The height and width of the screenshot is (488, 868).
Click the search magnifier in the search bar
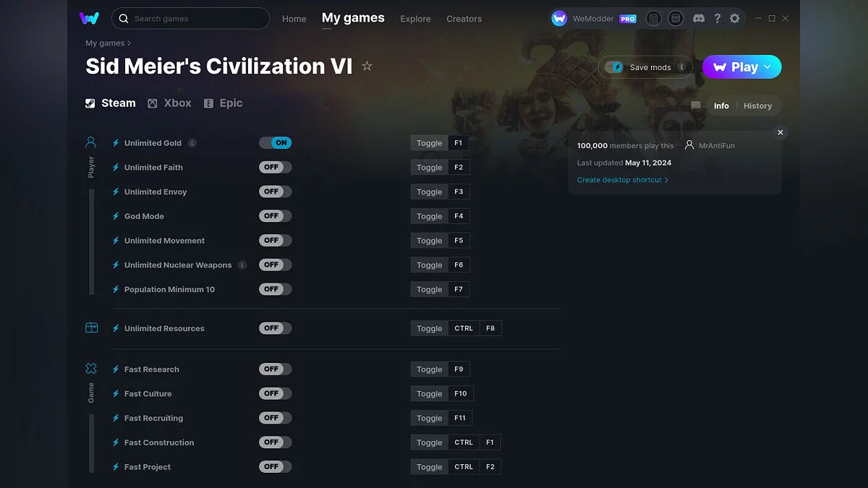(123, 18)
